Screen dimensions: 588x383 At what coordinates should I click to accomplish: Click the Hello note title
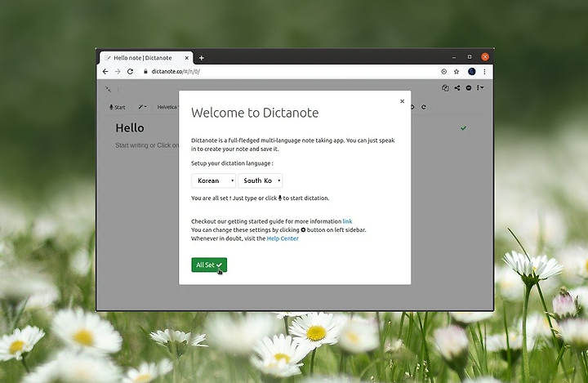click(130, 128)
